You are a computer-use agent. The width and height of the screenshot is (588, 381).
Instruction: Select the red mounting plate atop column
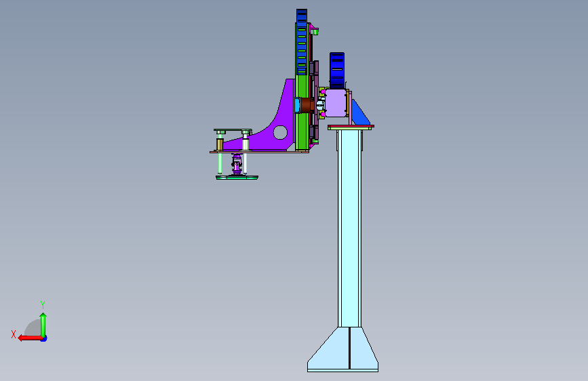(351, 126)
